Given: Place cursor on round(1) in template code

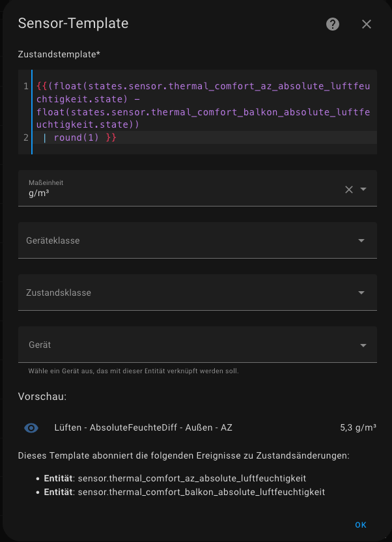Looking at the screenshot, I should point(77,138).
